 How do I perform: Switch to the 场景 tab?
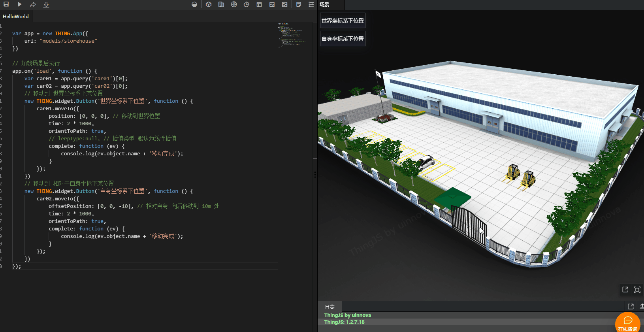pyautogui.click(x=331, y=5)
